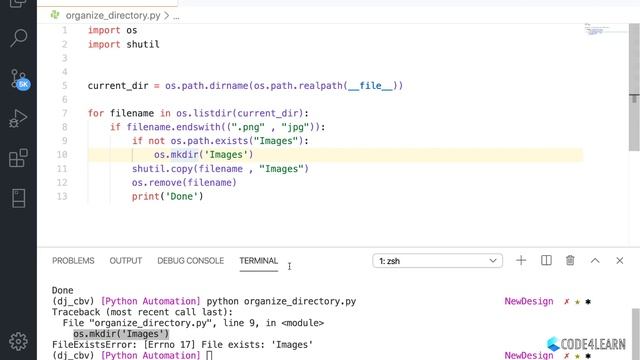Click 'Traceback (most recent call last):' in terminal

click(142, 312)
